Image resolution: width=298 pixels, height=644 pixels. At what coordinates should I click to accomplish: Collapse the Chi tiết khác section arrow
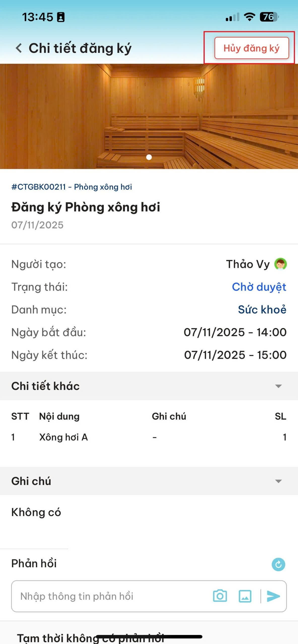pos(278,386)
